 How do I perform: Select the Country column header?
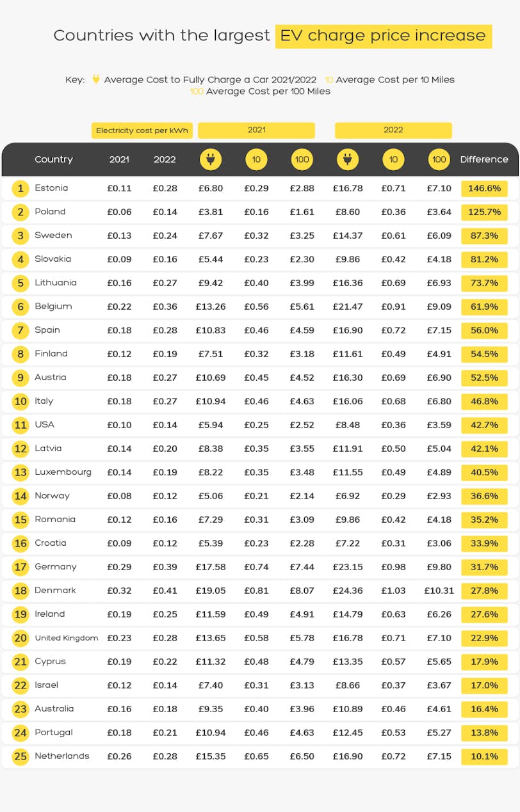[x=54, y=159]
